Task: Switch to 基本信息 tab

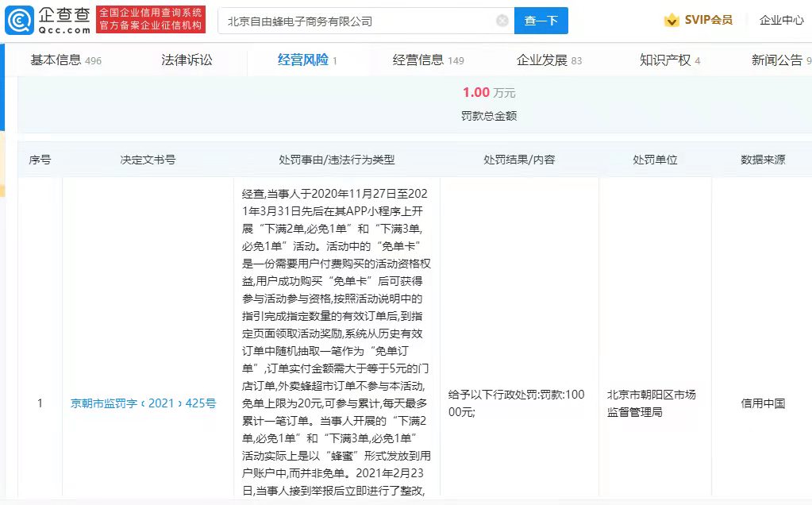Action: 66,60
